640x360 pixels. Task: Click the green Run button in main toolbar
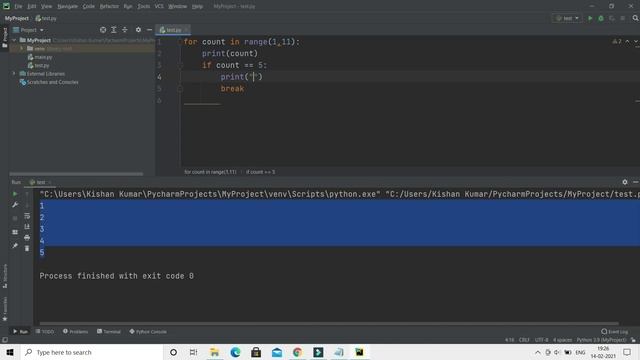(590, 18)
